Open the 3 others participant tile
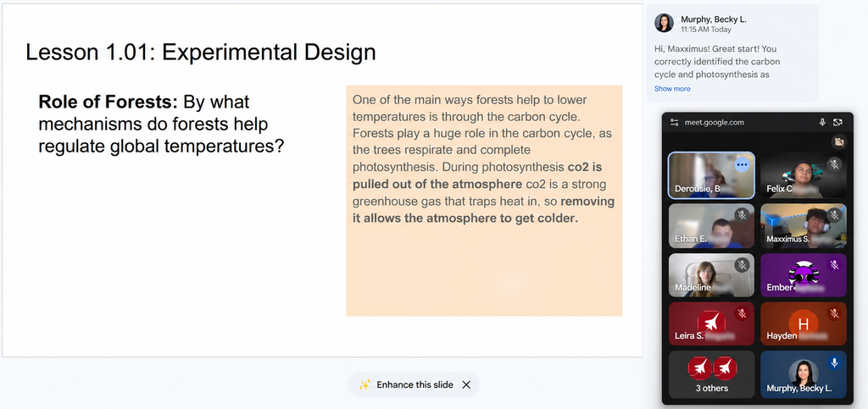This screenshot has width=868, height=409. 711,374
